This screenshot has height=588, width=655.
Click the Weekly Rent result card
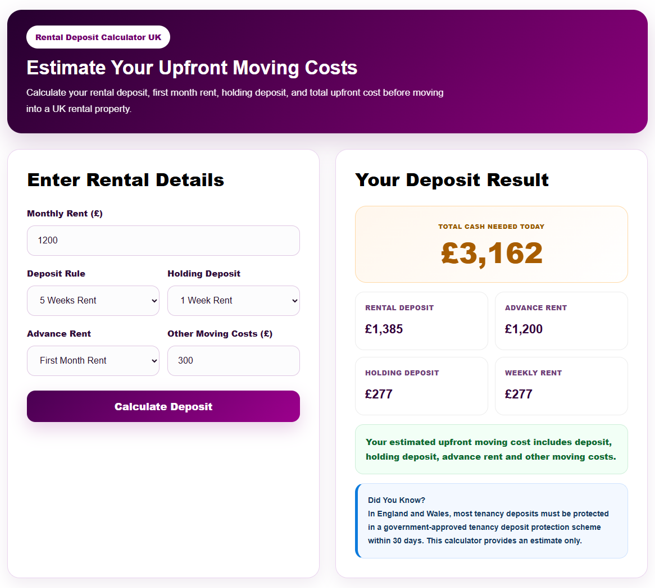tap(561, 386)
